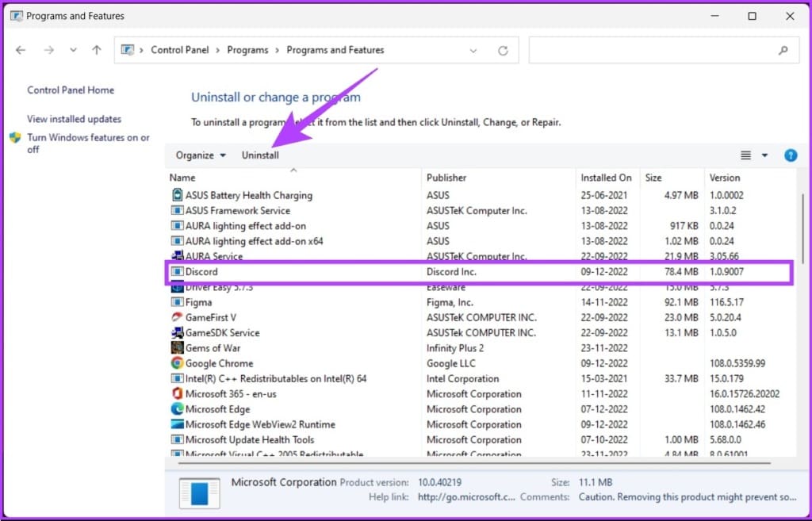The width and height of the screenshot is (812, 521).
Task: Click date "25-06-2021" install date
Action: [x=603, y=195]
